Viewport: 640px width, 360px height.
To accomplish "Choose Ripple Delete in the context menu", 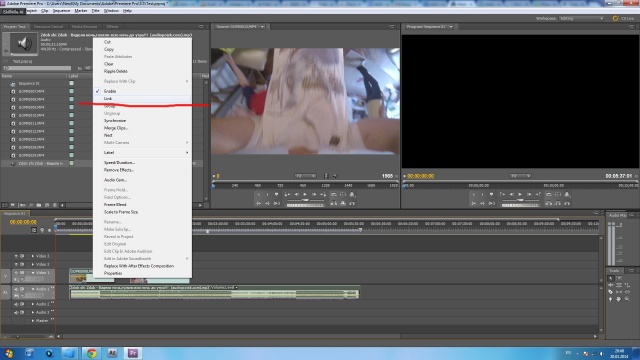I will click(x=142, y=71).
